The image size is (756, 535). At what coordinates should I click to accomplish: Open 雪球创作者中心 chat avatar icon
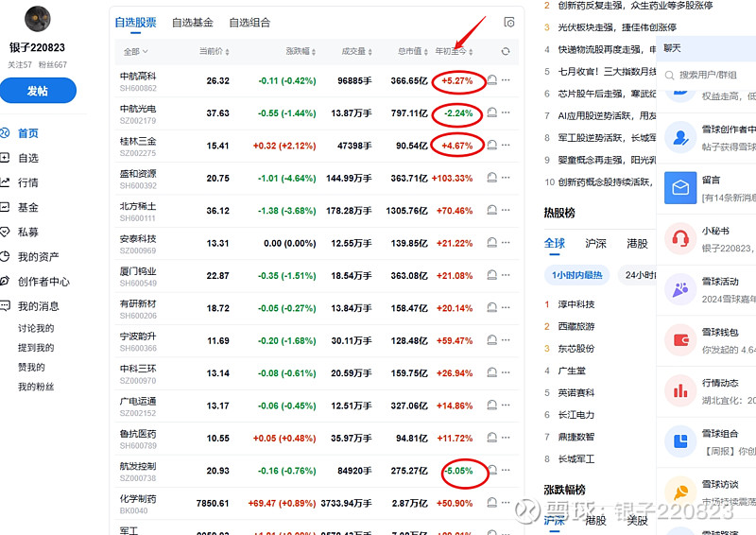[680, 137]
